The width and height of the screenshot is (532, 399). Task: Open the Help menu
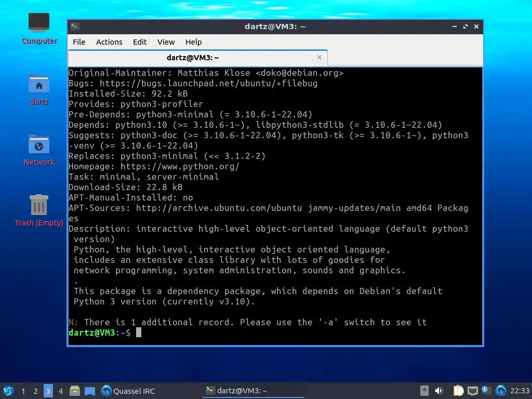pos(193,42)
